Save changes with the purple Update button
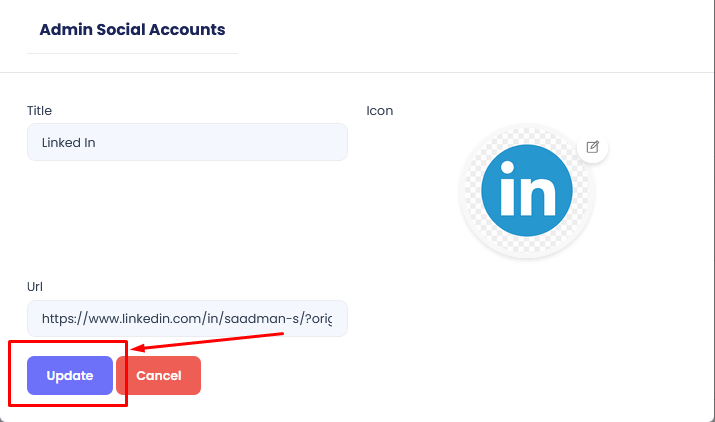Image resolution: width=715 pixels, height=422 pixels. point(70,376)
